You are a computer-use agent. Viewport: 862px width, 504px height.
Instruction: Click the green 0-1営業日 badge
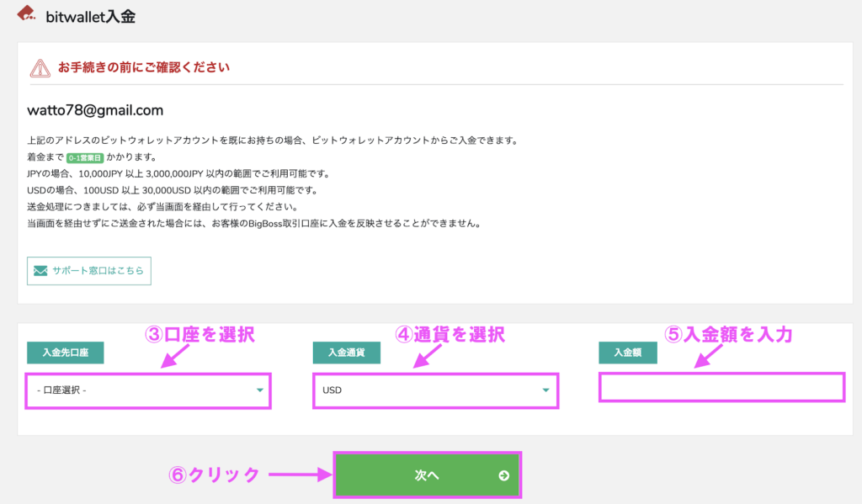(85, 157)
